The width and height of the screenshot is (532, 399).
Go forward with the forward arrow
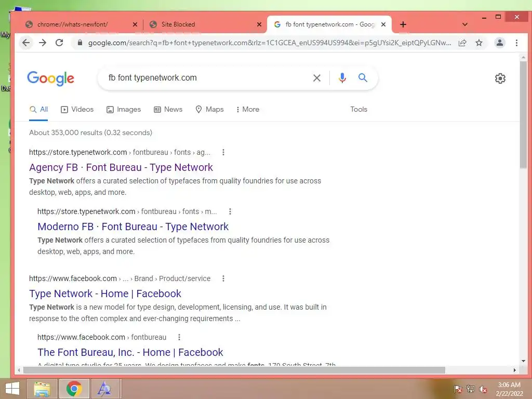43,43
